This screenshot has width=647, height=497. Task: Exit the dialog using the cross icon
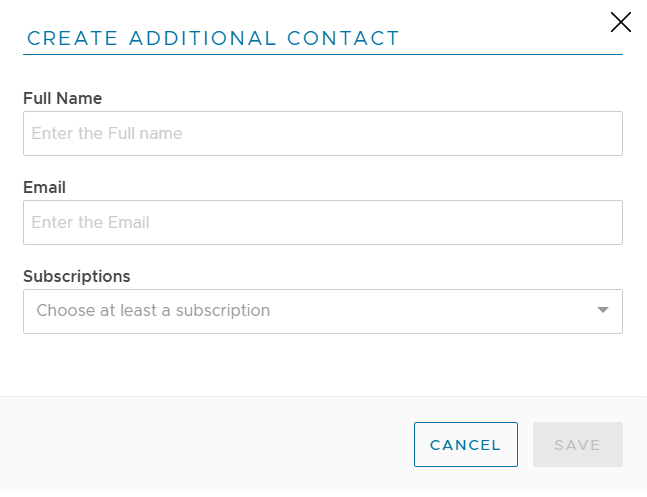pos(620,22)
